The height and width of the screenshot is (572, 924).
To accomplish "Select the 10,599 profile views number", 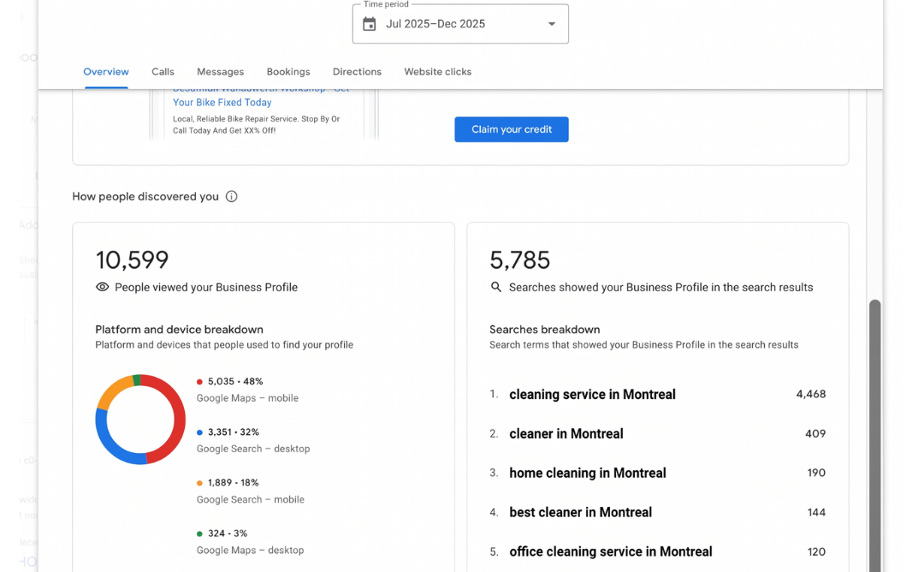I will tap(132, 260).
